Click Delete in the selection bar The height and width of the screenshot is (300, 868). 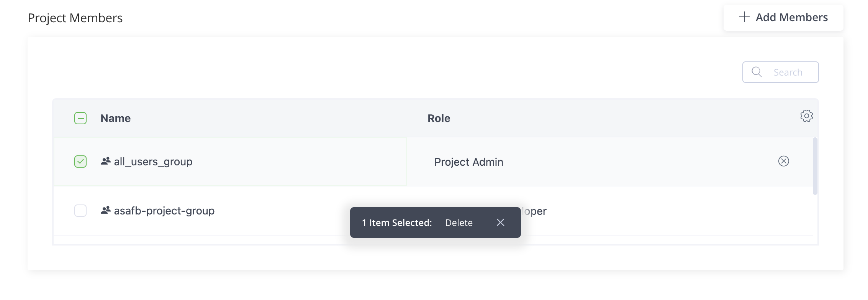[x=459, y=223]
